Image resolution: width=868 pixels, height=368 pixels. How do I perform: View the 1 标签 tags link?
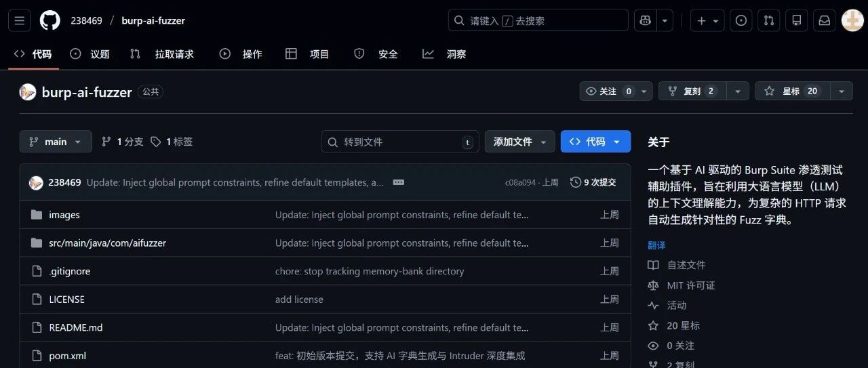pyautogui.click(x=172, y=142)
